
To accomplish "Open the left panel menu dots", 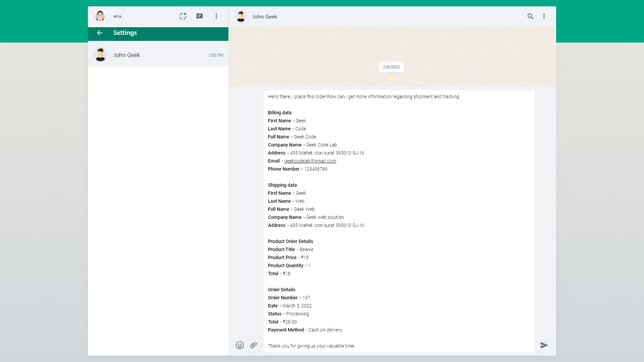I will [216, 16].
